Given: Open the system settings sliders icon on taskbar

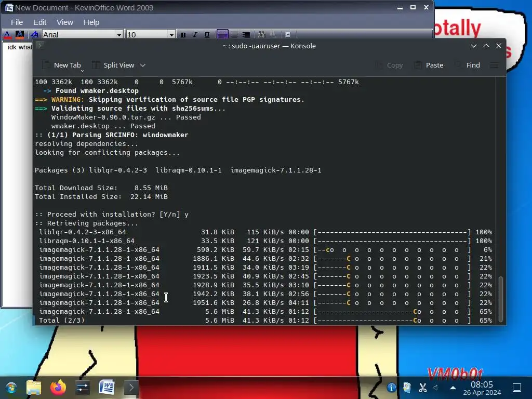Looking at the screenshot, I should (83, 388).
